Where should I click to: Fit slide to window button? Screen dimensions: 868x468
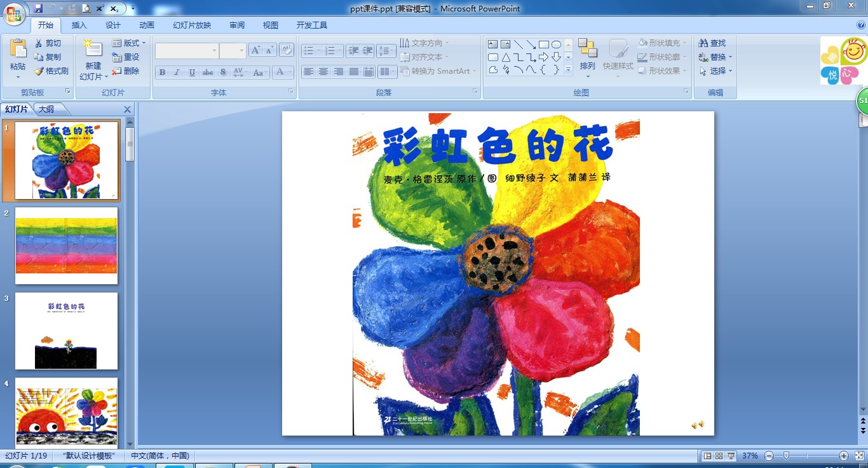click(x=858, y=456)
